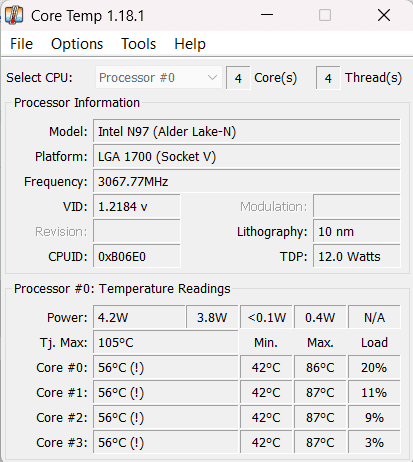413x462 pixels.
Task: Click the Load column header
Action: coord(374,343)
